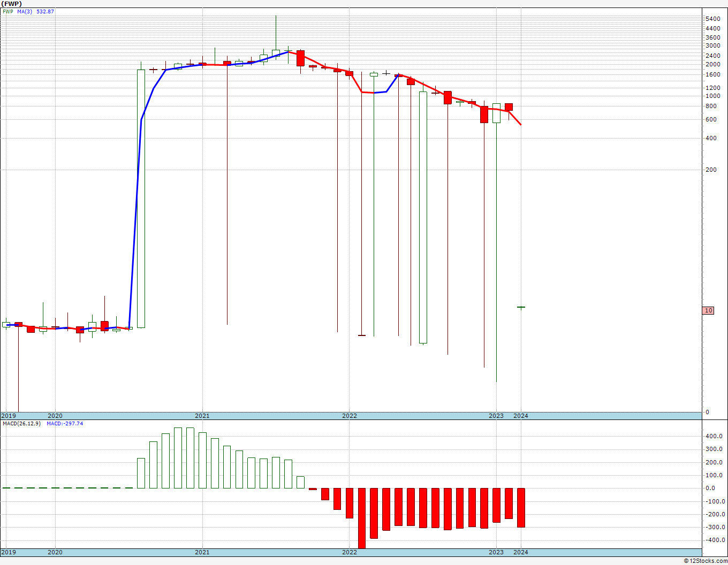Image resolution: width=728 pixels, height=565 pixels.
Task: Select the "100.0" MACD axis label
Action: [x=714, y=475]
